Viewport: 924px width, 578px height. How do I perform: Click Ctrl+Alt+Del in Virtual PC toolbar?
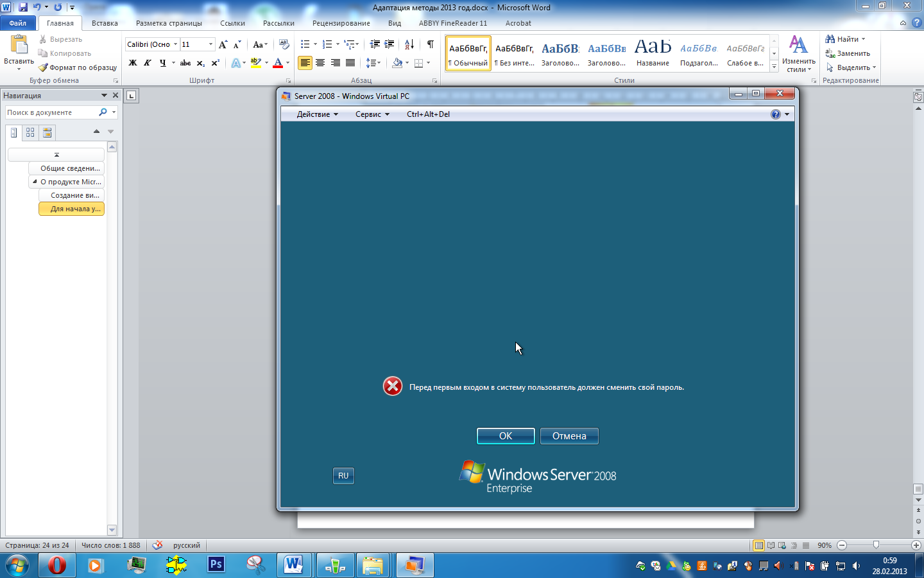428,114
